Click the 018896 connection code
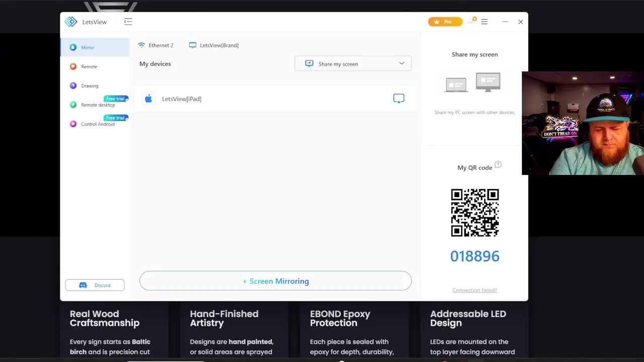 tap(475, 256)
